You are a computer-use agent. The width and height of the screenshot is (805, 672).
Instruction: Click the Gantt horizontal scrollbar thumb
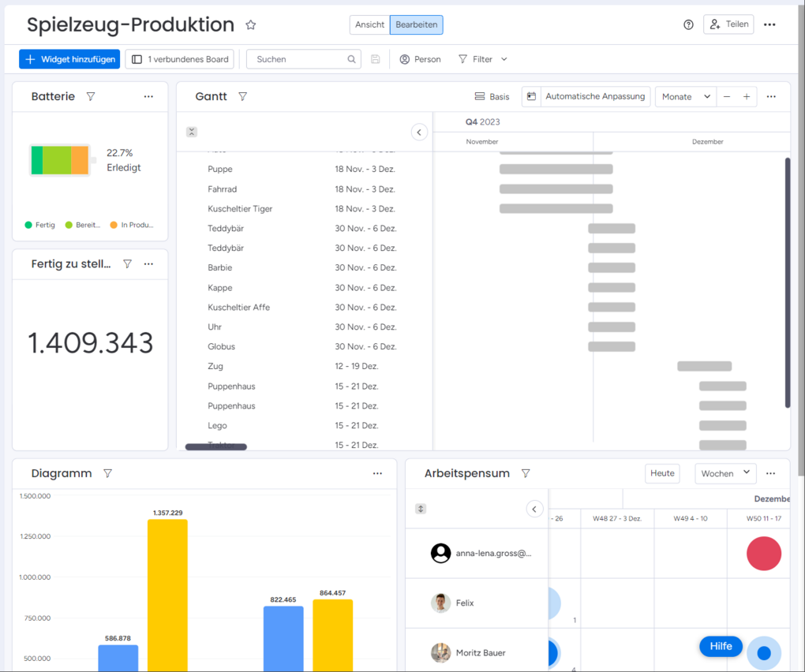pos(216,446)
